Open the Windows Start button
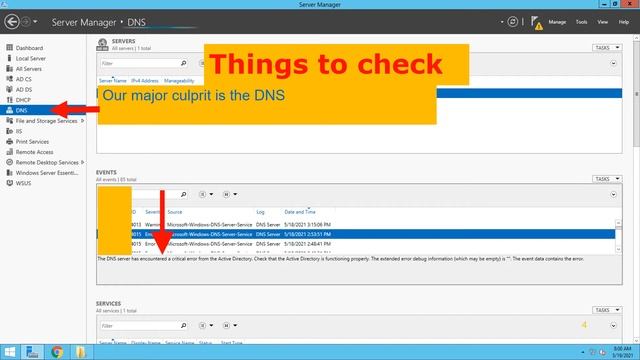640x360 pixels. coord(9,352)
